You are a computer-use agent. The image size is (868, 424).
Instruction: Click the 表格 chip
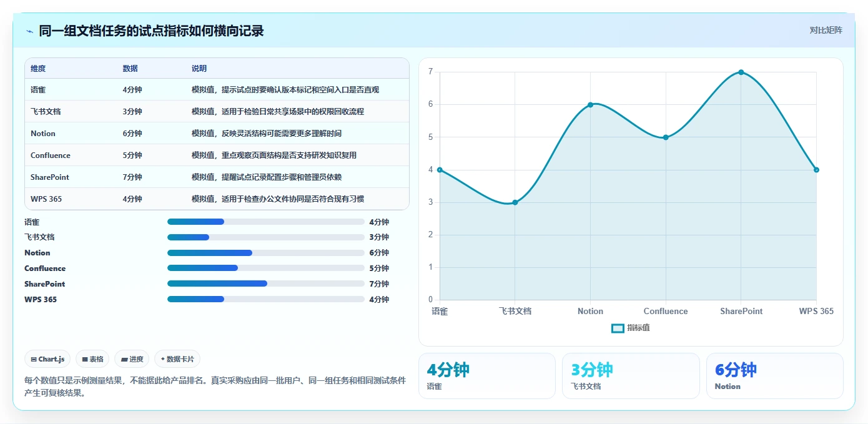click(x=92, y=359)
